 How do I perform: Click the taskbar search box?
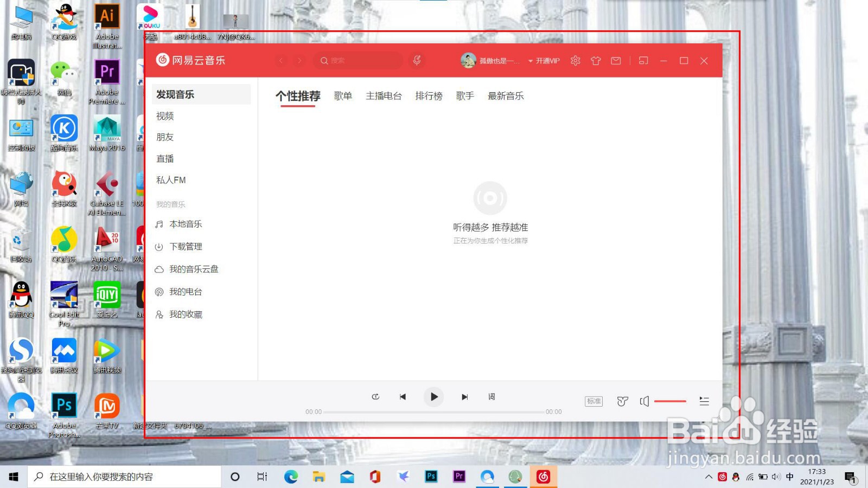(x=124, y=477)
